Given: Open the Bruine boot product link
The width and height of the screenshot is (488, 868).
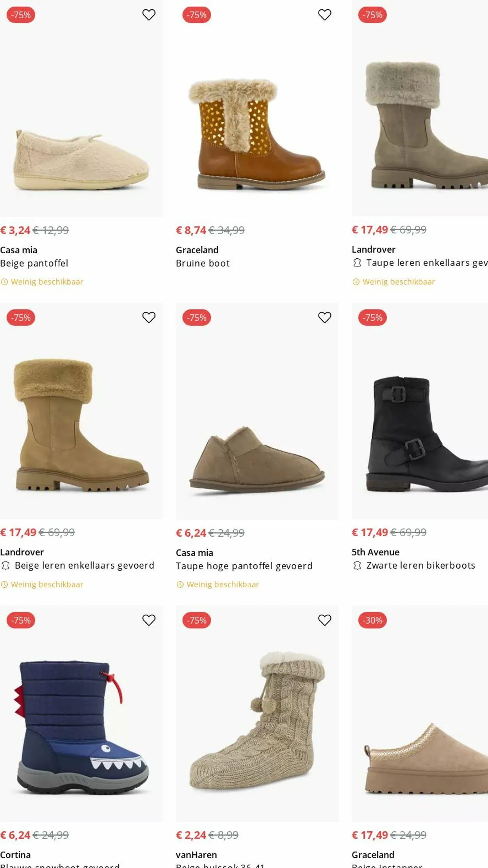Looking at the screenshot, I should point(203,263).
